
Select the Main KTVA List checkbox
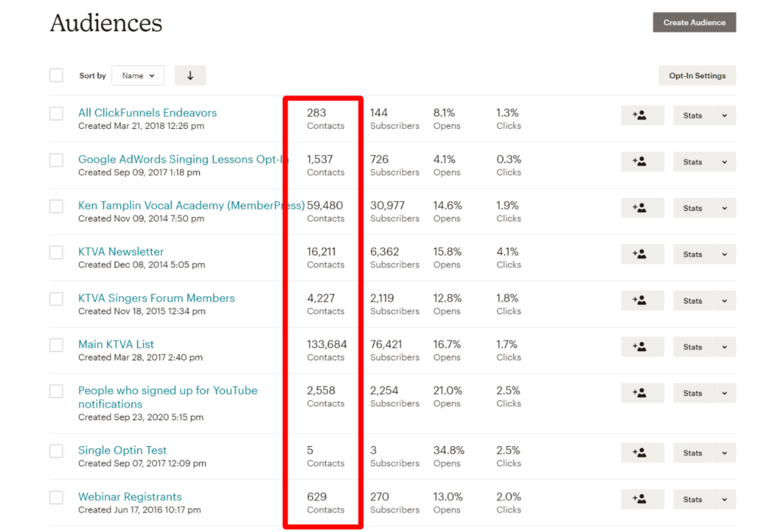coord(57,345)
